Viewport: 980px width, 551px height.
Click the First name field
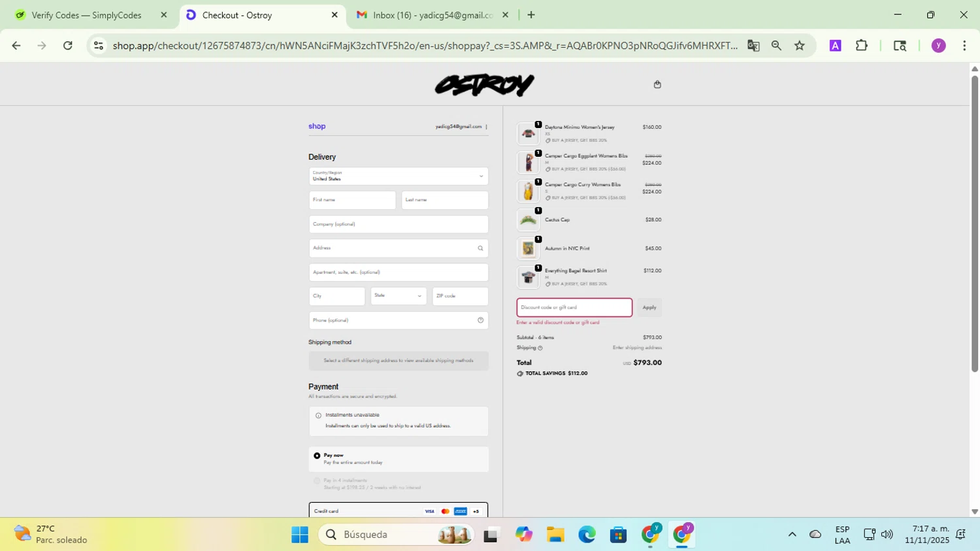tap(352, 200)
